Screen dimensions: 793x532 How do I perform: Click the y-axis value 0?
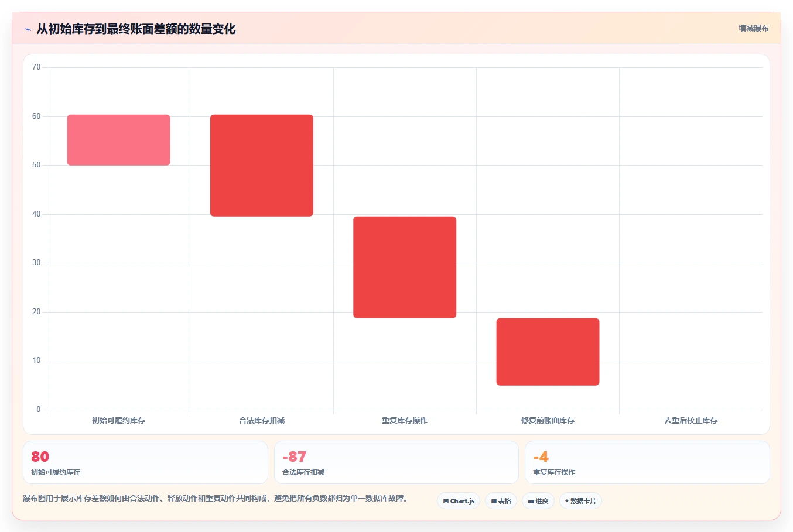pyautogui.click(x=39, y=410)
